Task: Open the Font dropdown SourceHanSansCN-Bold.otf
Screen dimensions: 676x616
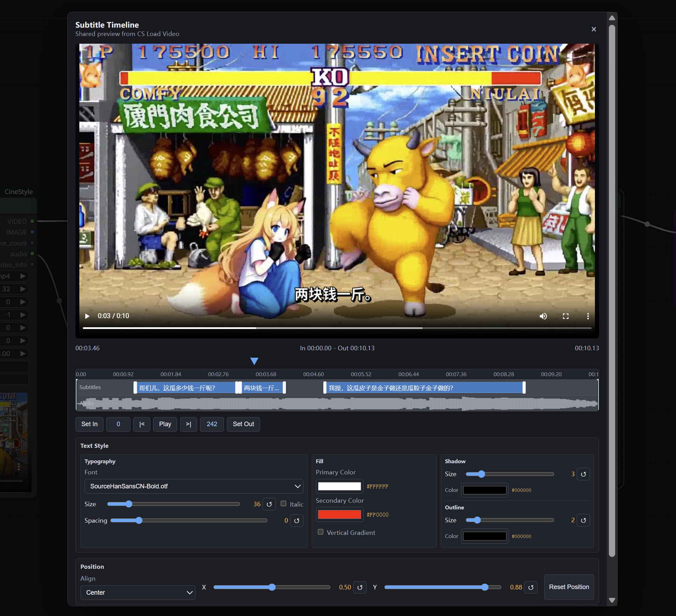Action: pyautogui.click(x=194, y=486)
